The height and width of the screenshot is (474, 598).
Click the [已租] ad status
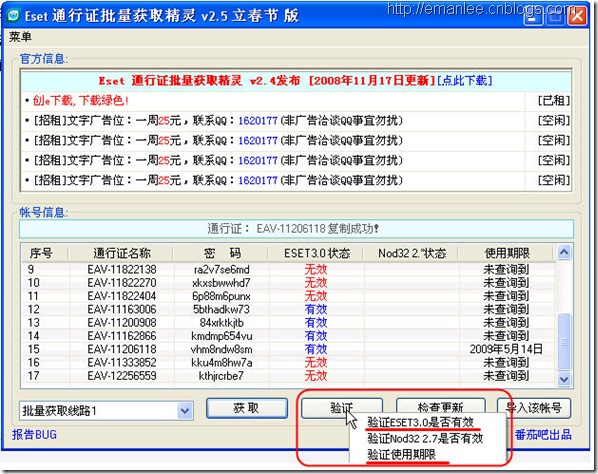554,101
